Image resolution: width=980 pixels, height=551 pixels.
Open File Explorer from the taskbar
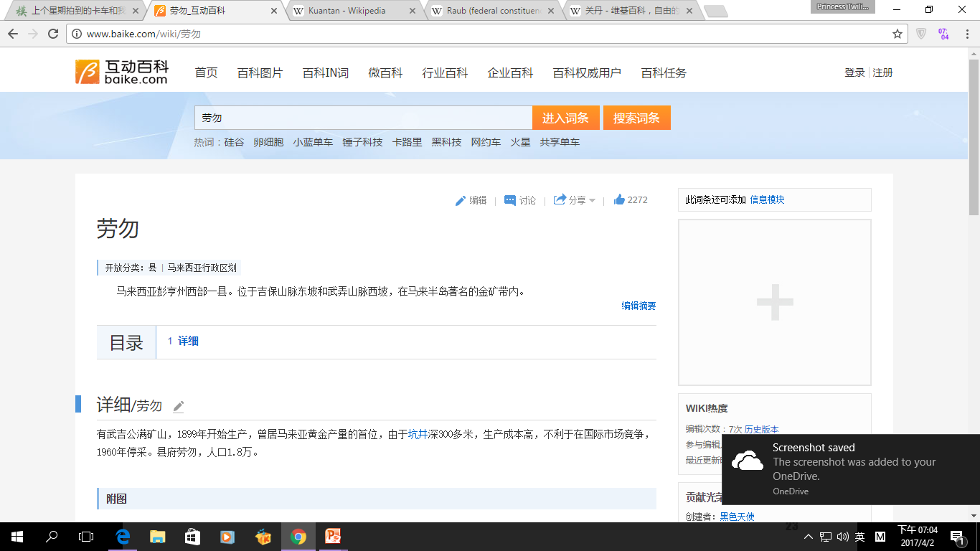tap(158, 536)
